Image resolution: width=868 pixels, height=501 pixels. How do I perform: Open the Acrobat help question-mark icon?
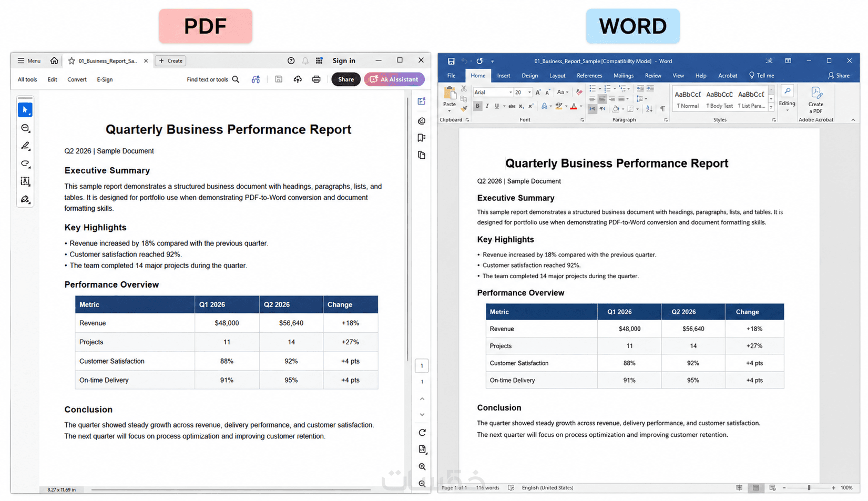point(291,60)
